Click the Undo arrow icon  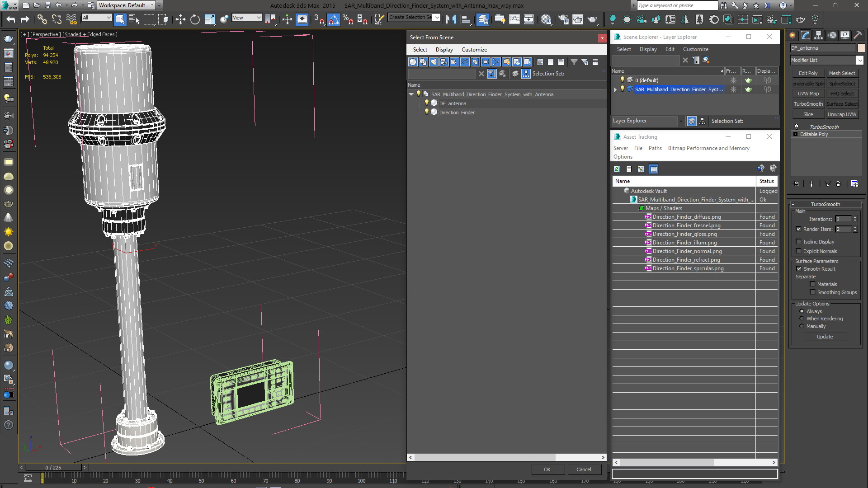point(10,19)
